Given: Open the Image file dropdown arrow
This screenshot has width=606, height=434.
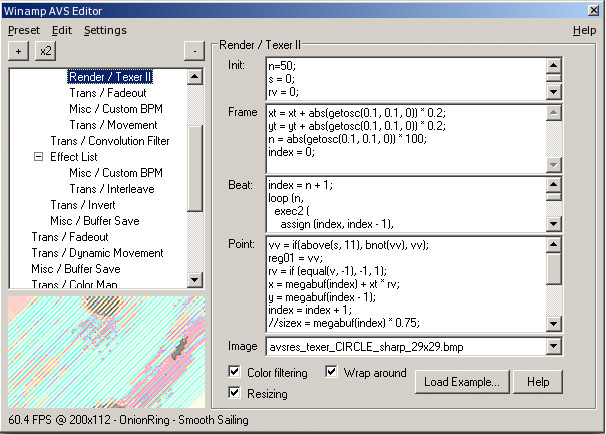Looking at the screenshot, I should (553, 346).
